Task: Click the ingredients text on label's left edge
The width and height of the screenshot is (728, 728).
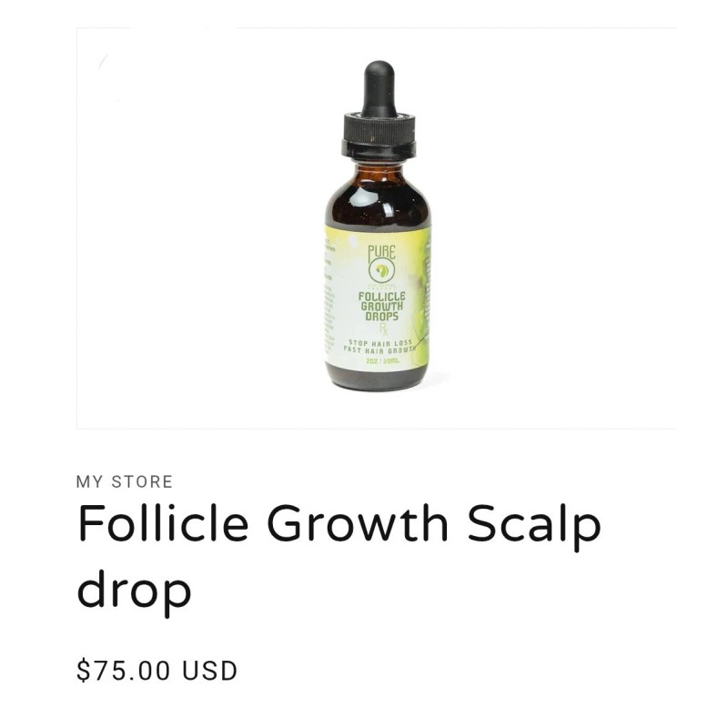Action: point(329,298)
